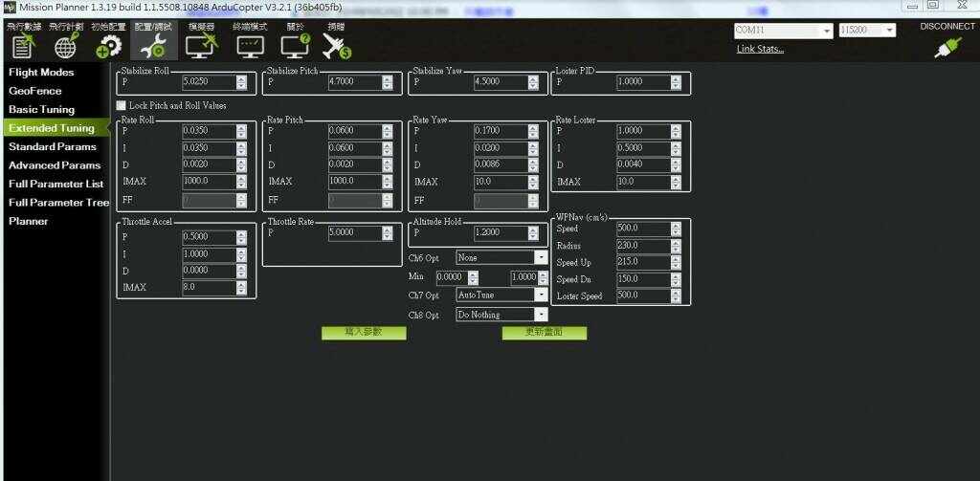Image resolution: width=980 pixels, height=481 pixels.
Task: Open Basic Tuning in the sidebar
Action: click(42, 109)
